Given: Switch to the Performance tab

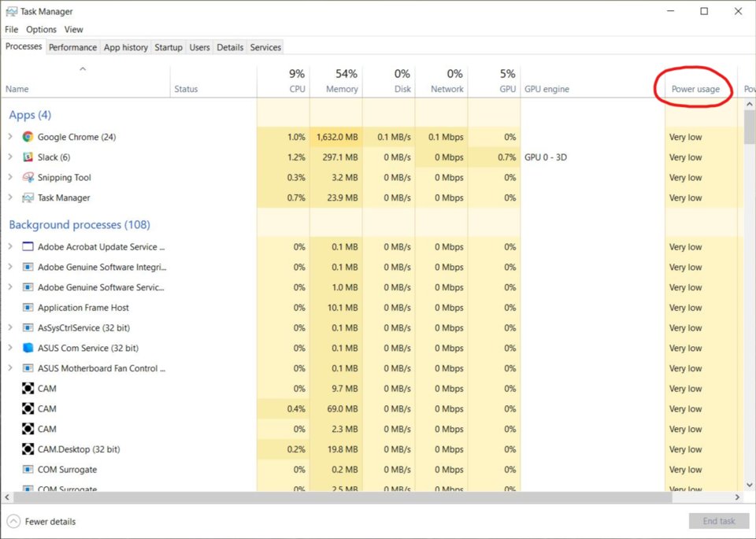Looking at the screenshot, I should (72, 47).
